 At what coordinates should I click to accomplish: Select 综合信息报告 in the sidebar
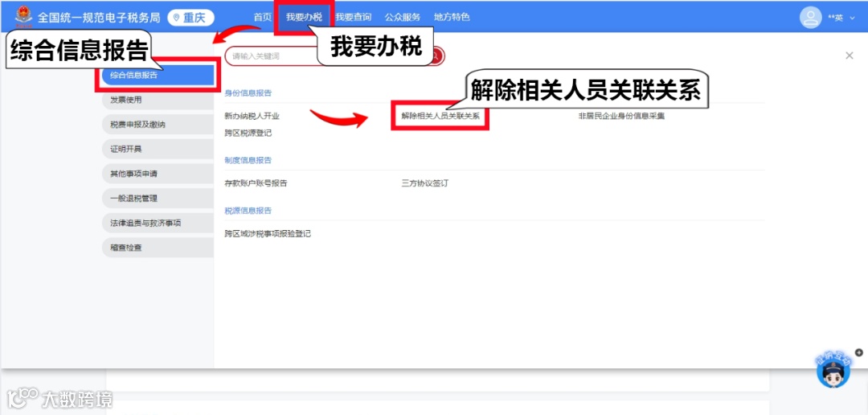coord(158,76)
